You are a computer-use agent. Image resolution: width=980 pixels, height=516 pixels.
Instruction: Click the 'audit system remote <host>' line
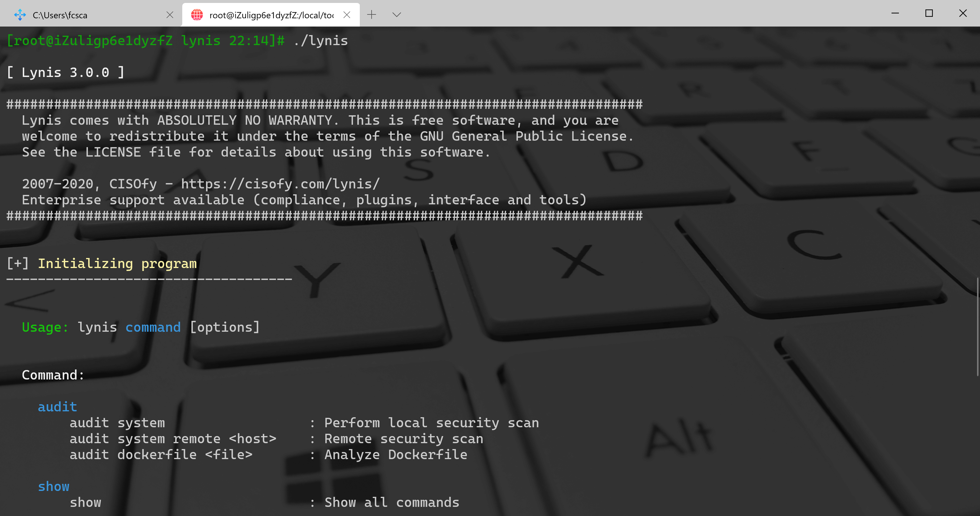pyautogui.click(x=173, y=439)
